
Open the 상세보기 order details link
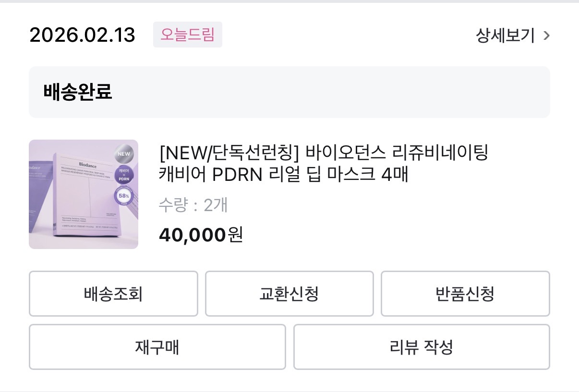coord(505,36)
